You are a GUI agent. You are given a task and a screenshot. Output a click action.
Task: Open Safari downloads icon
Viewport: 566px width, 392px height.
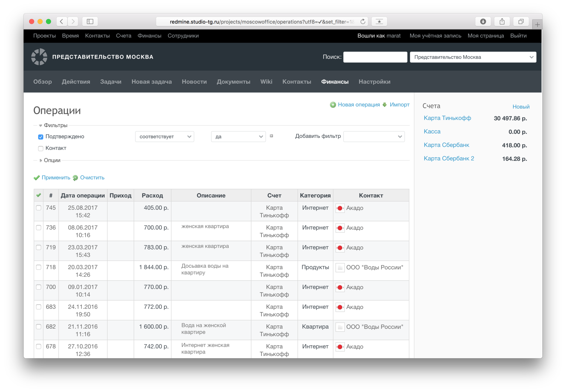tap(483, 21)
